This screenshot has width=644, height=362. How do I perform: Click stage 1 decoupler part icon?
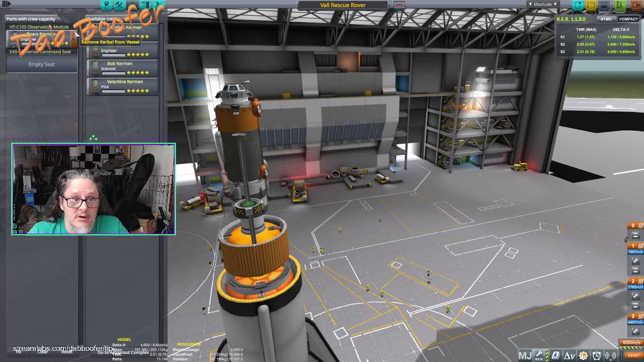[635, 271]
